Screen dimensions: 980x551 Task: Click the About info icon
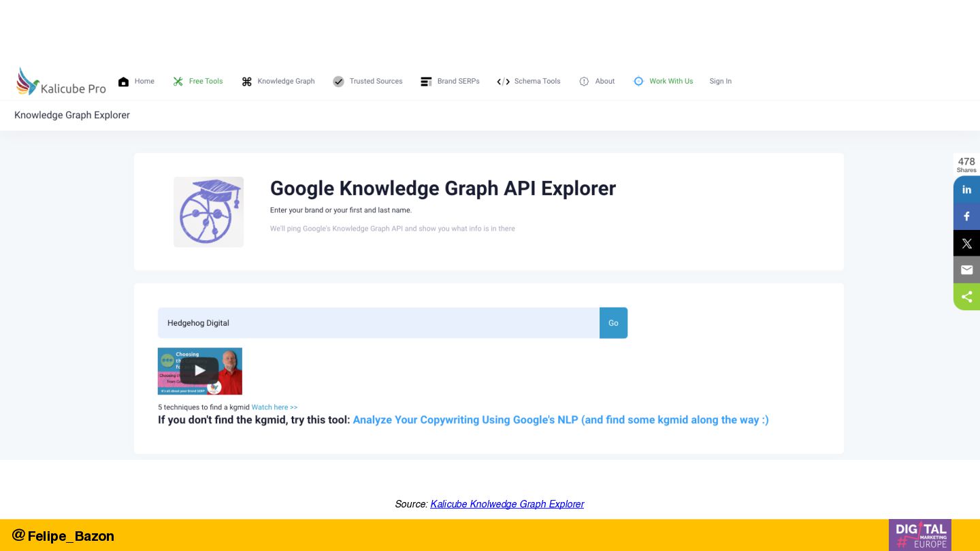(x=584, y=82)
